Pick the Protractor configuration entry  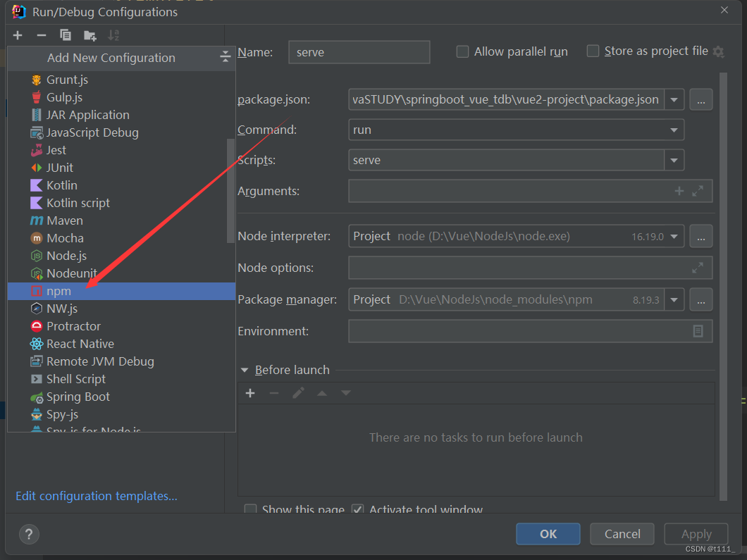[121, 326]
